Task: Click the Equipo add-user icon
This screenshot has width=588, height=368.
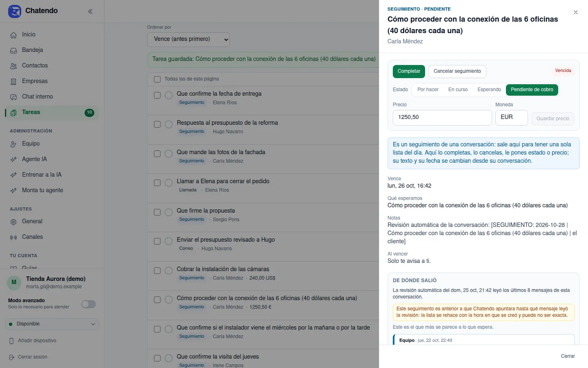Action: pos(13,144)
